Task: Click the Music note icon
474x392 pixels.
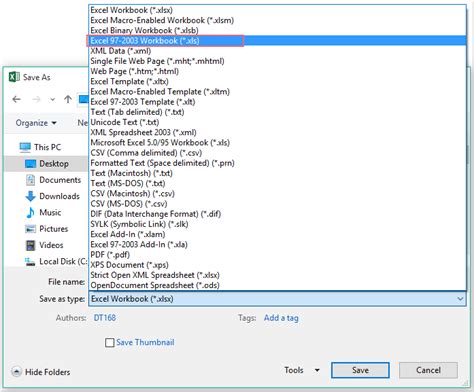Action: (x=30, y=212)
